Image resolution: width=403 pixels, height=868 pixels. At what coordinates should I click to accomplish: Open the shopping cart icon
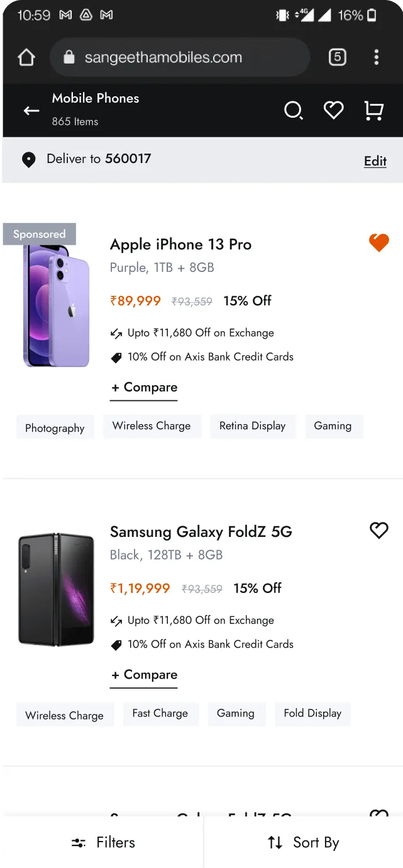pyautogui.click(x=373, y=111)
